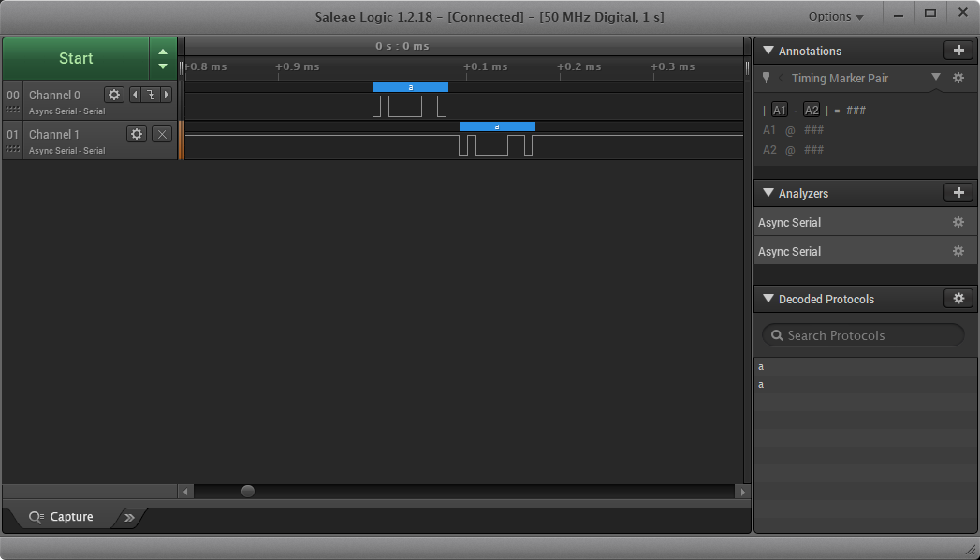The image size is (980, 560).
Task: Toggle falling edge trigger on Channel 0
Action: [151, 95]
